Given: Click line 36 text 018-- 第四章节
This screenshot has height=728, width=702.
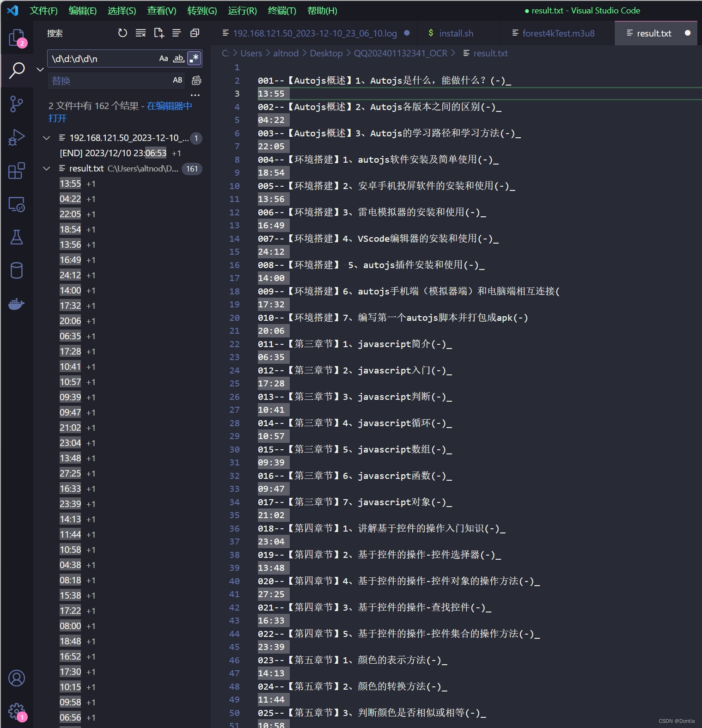Looking at the screenshot, I should click(382, 528).
